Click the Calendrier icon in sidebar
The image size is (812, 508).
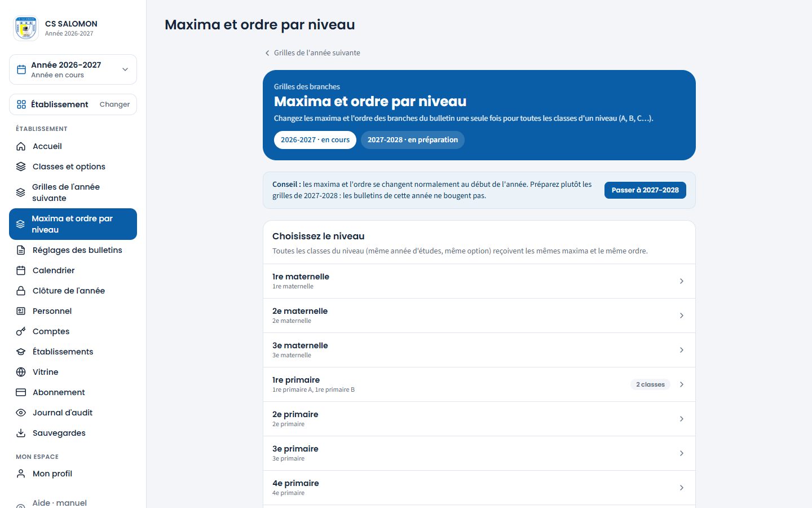[x=21, y=270]
